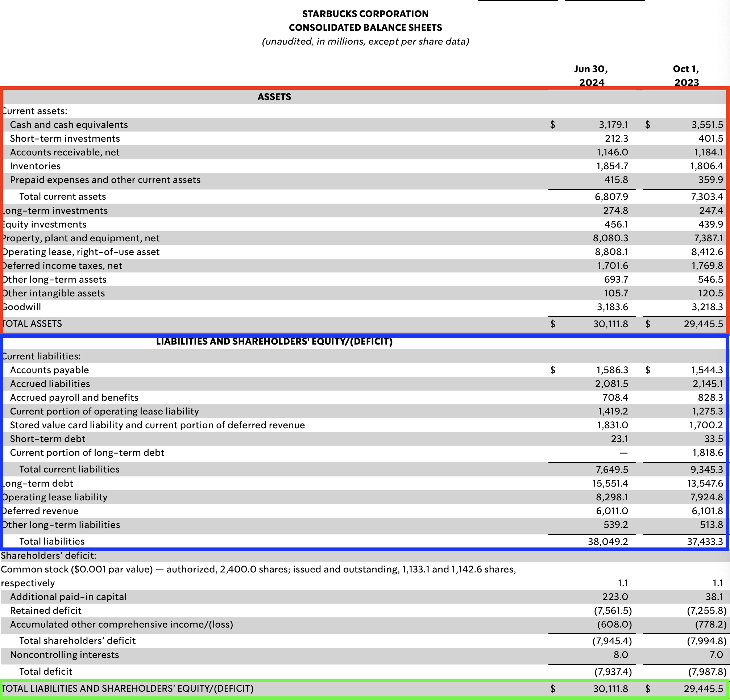The width and height of the screenshot is (730, 700).
Task: Click the 'Deferred revenue' row label
Action: (x=40, y=511)
